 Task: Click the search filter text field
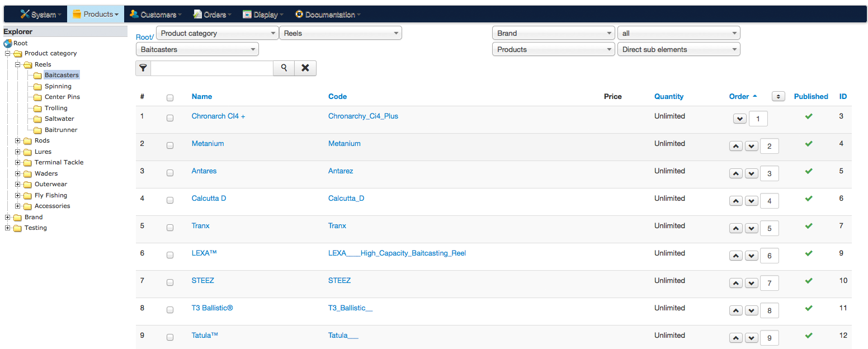pos(212,68)
